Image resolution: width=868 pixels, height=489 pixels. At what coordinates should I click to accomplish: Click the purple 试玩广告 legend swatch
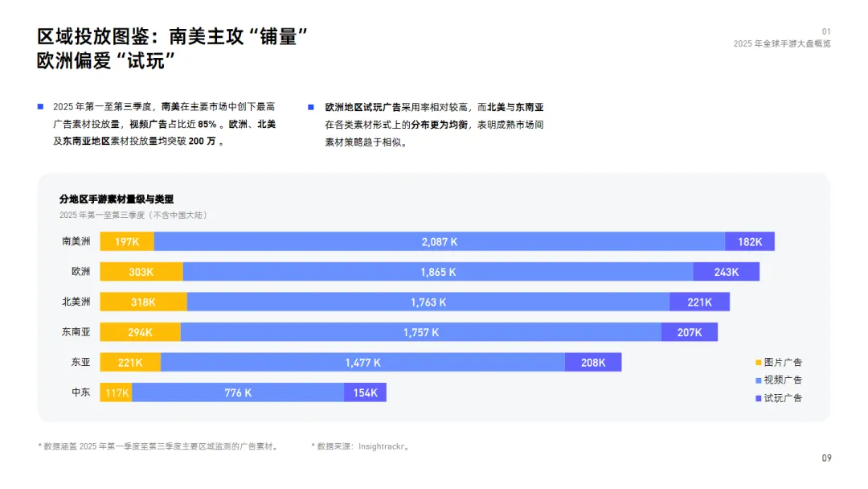759,399
